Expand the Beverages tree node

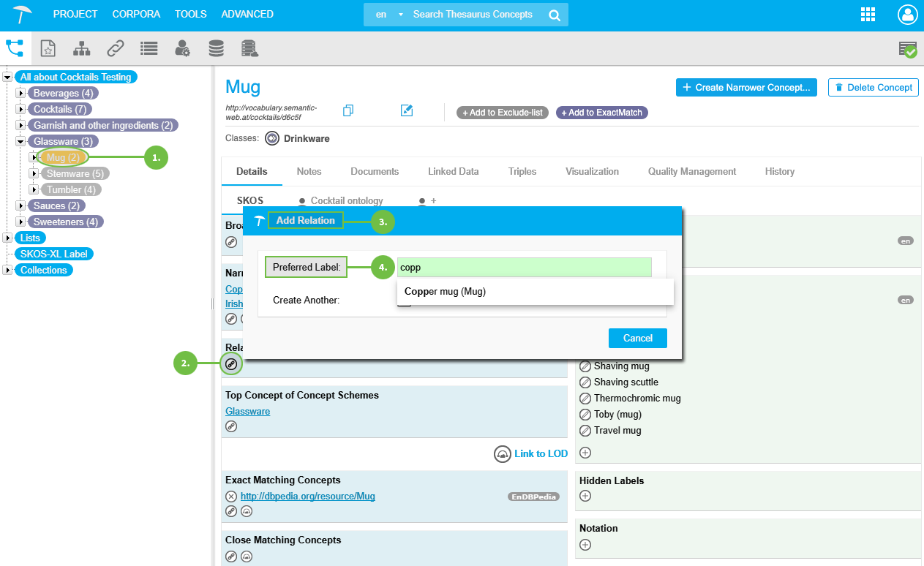tap(20, 93)
